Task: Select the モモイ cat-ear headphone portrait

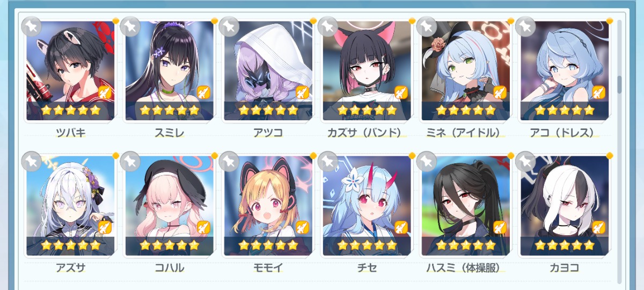Action: click(x=268, y=205)
